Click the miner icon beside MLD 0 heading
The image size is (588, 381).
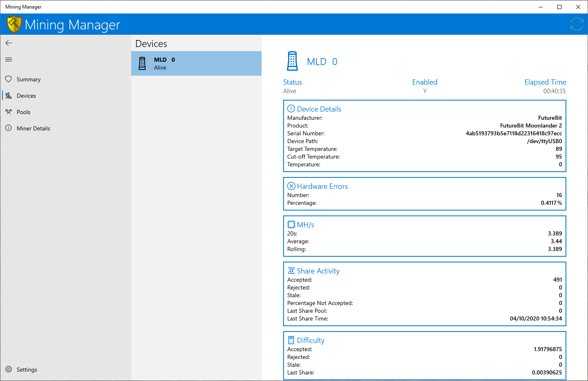click(292, 61)
